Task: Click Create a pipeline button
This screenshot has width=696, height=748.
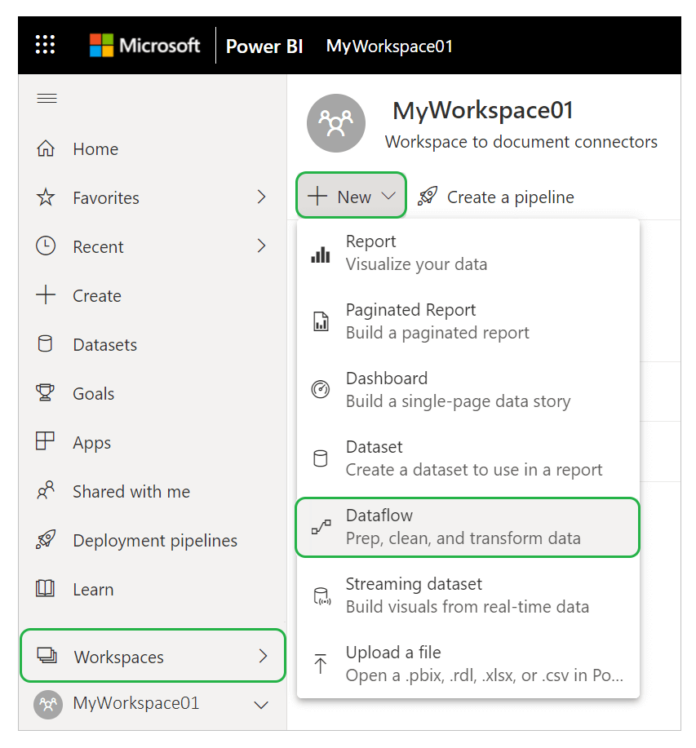Action: (x=496, y=197)
